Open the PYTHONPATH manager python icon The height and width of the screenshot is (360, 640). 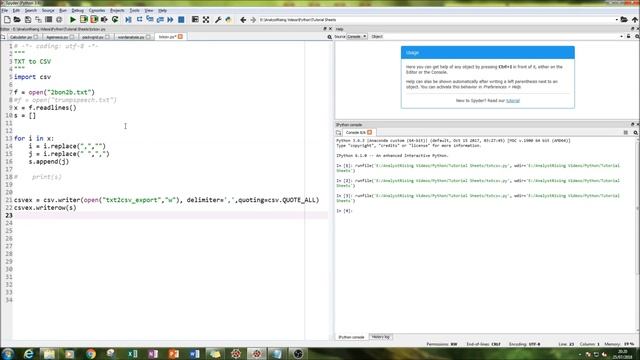coord(228,20)
